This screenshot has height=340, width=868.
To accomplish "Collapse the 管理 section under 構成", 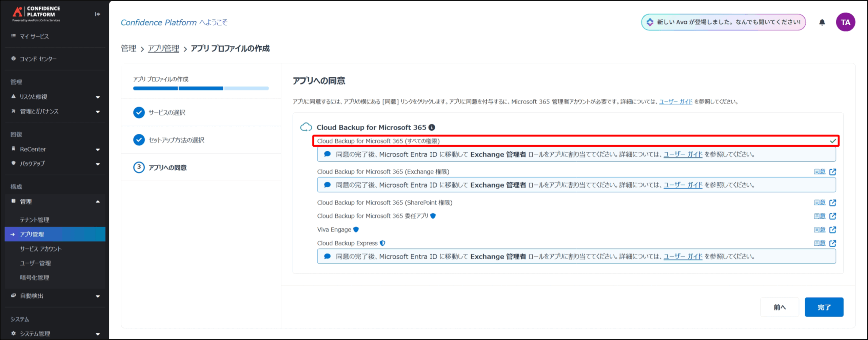I will (x=98, y=202).
